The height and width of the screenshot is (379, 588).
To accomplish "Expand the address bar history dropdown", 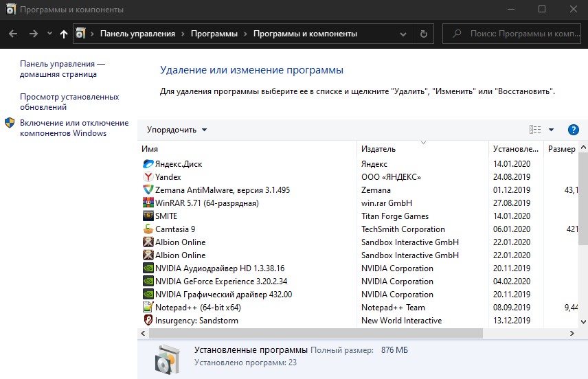I will pos(403,34).
